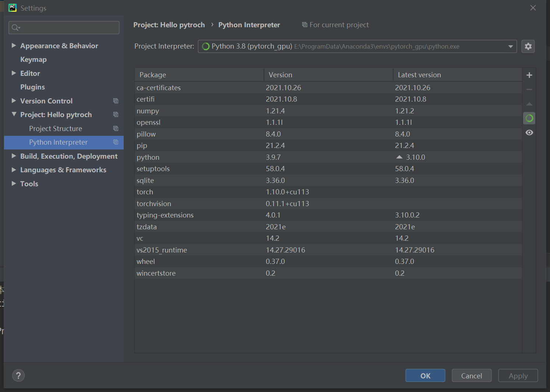Select the vs2015_runtime package row
550x392 pixels.
coord(328,250)
